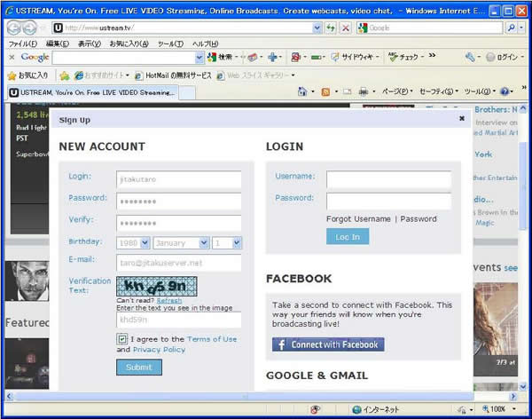
Task: Open the birthday day dropdown showing 1
Action: click(227, 243)
